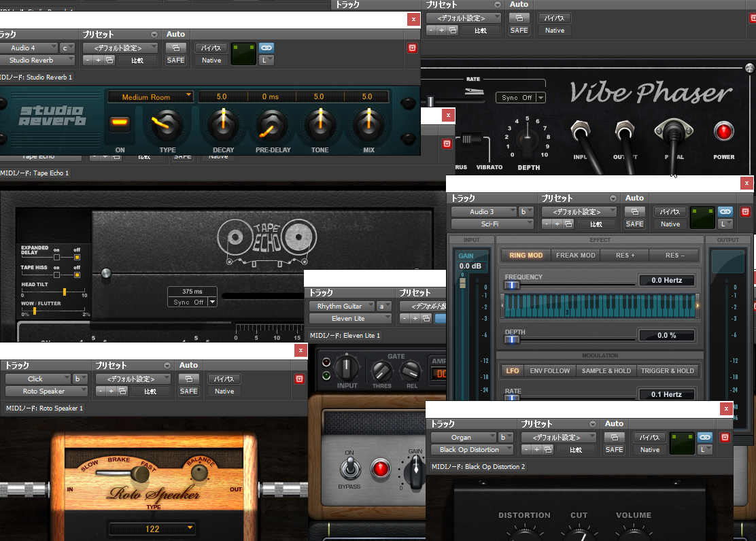756x541 pixels.
Task: Click the Sci-Fi DEPTH slider handle
Action: pyautogui.click(x=511, y=339)
